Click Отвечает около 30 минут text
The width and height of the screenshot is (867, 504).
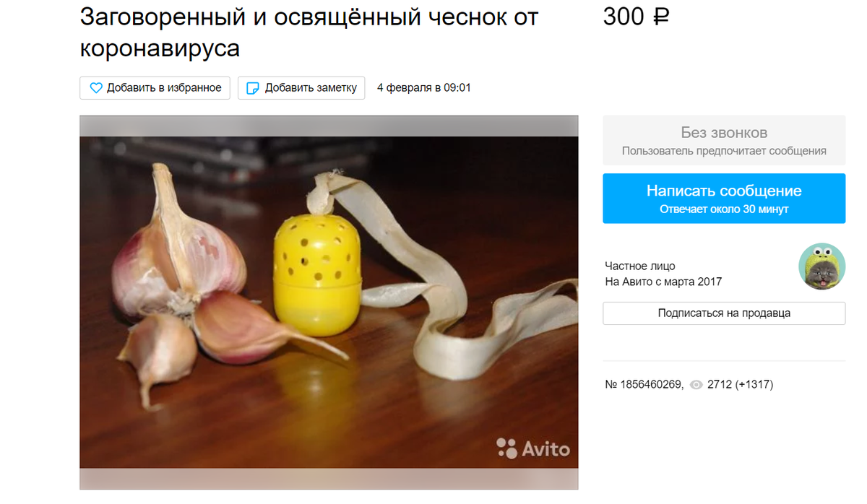[724, 209]
